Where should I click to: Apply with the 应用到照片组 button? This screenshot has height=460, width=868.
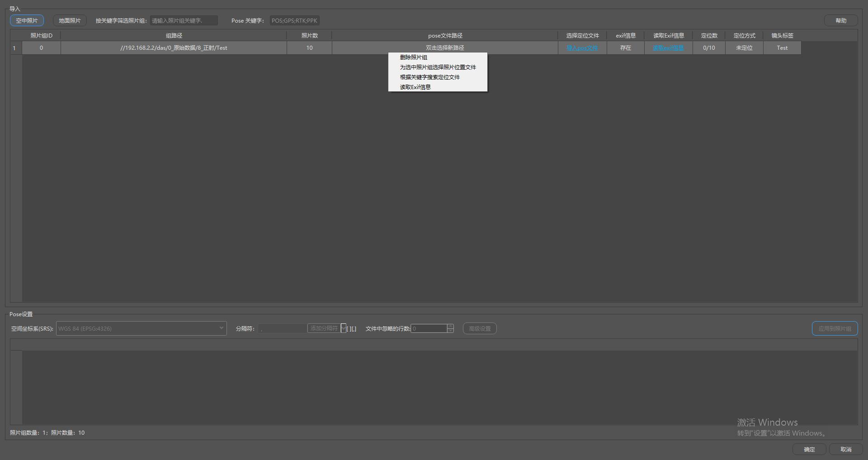coord(835,328)
